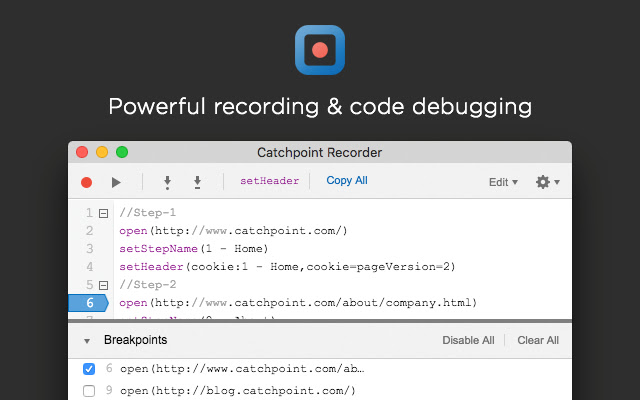
Task: Click the step-over arrow icon
Action: (198, 182)
